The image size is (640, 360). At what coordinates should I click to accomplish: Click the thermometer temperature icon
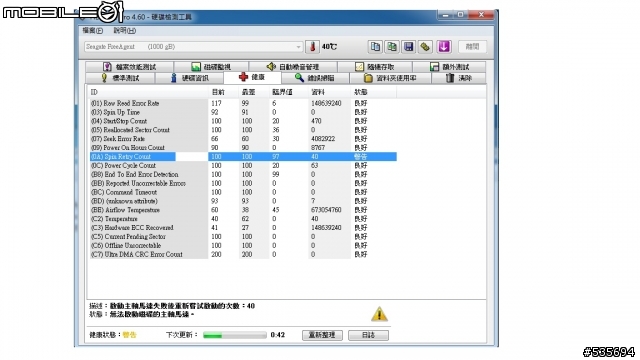312,47
